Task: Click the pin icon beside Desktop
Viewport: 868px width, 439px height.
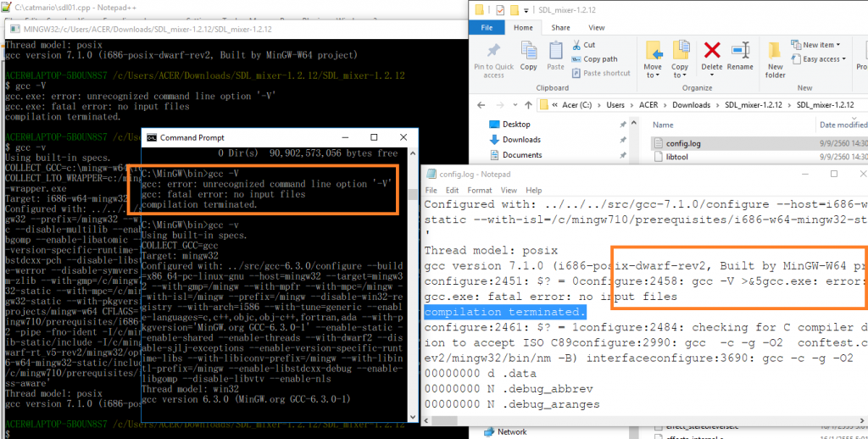Action: tap(622, 125)
